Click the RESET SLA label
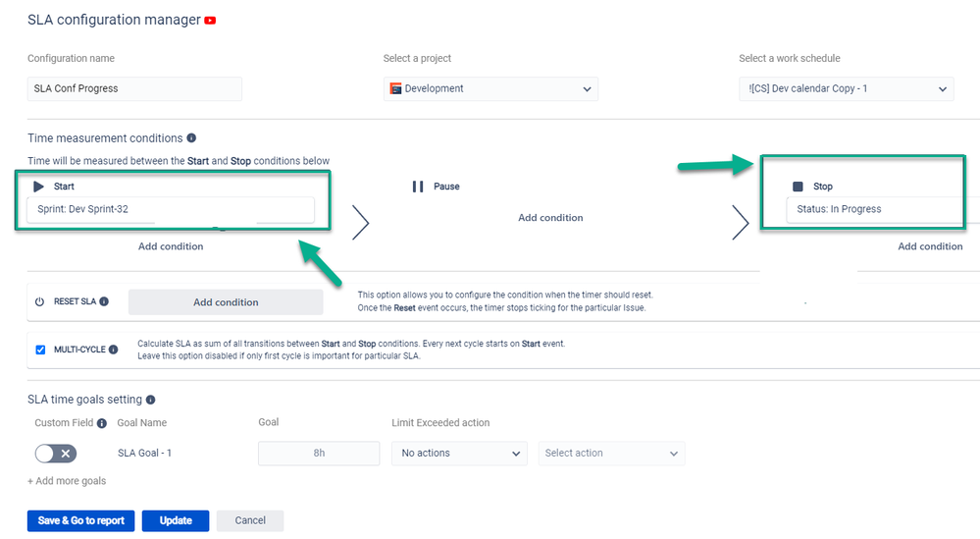Screen dimensions: 980x539 tap(75, 301)
